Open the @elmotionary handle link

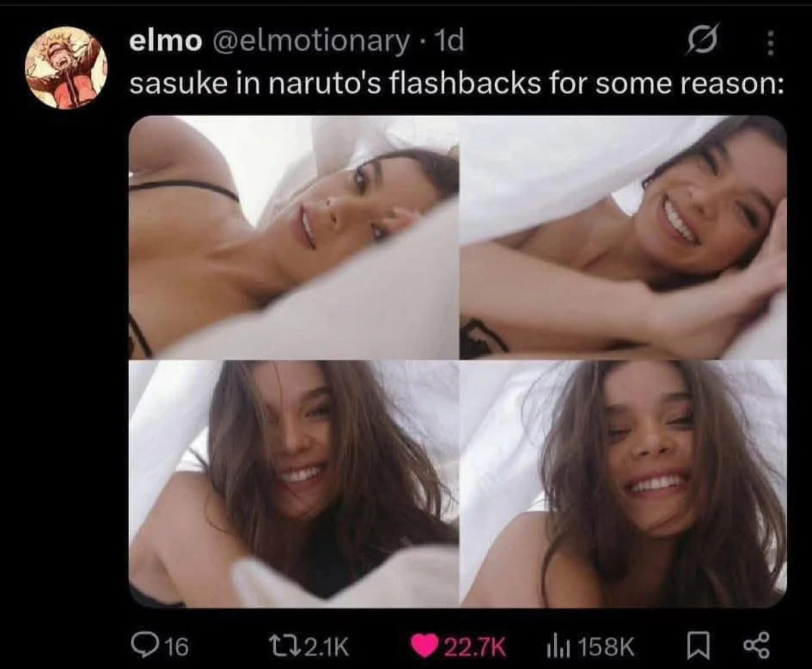point(310,41)
